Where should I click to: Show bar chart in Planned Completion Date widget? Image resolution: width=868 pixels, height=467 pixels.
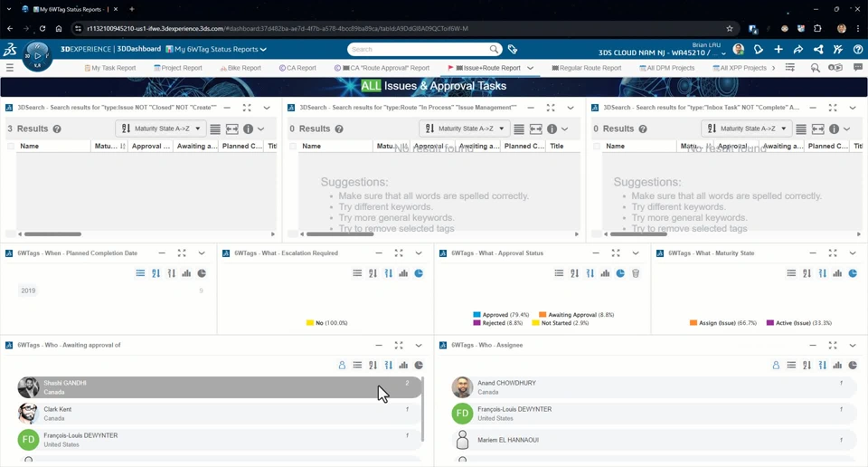point(186,273)
